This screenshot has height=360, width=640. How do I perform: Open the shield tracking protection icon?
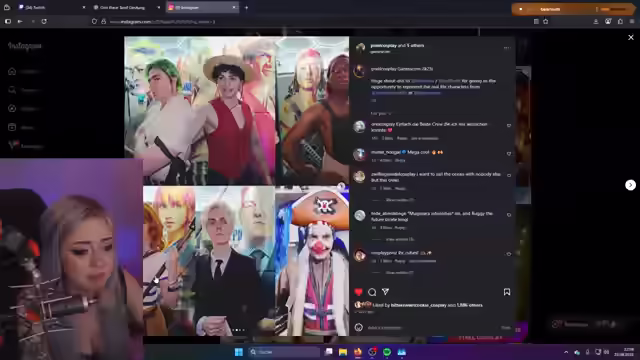click(x=94, y=21)
